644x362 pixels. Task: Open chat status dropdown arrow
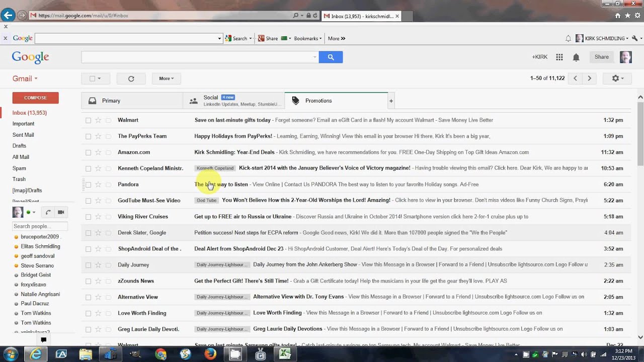[x=34, y=212]
